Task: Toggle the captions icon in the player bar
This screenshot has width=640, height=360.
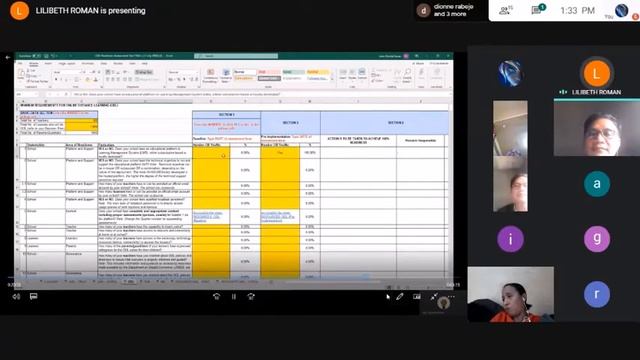Action: pyautogui.click(x=33, y=296)
